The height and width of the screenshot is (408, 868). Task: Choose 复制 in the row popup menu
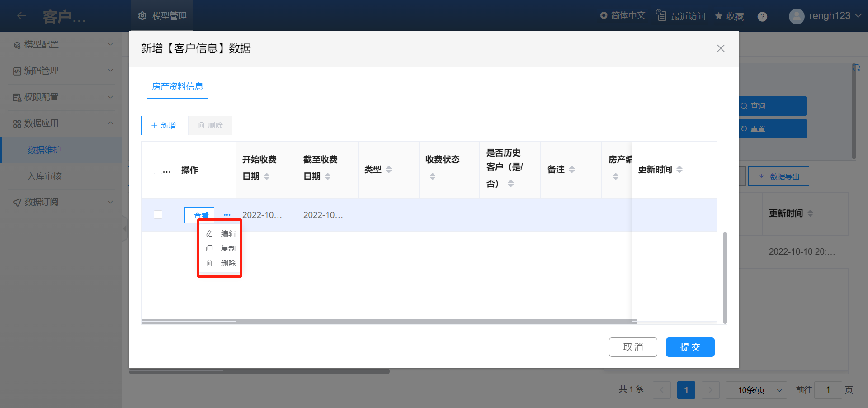tap(222, 248)
